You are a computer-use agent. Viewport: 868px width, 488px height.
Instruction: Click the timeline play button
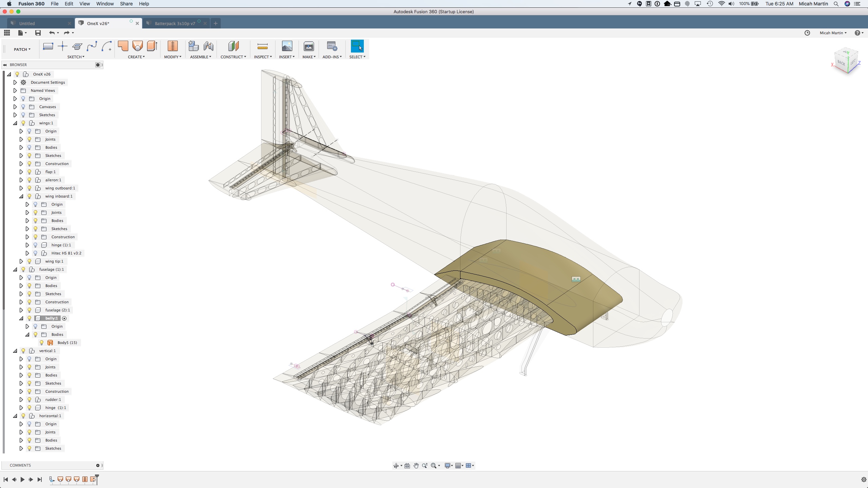22,479
